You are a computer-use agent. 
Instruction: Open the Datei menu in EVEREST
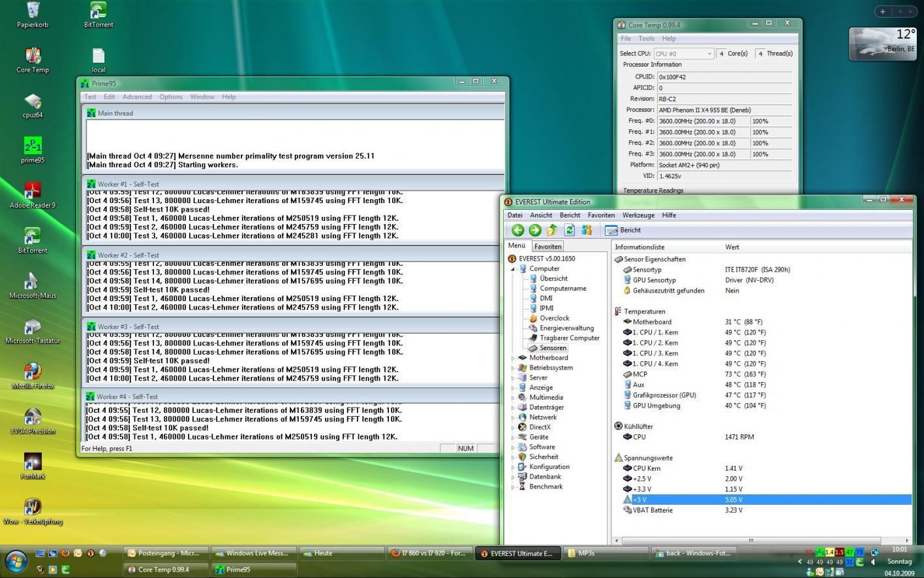[x=515, y=215]
